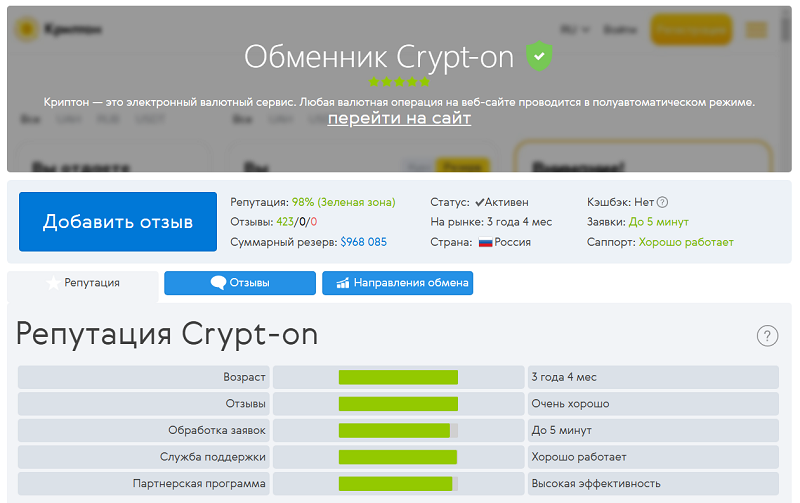This screenshot has width=800, height=503.
Task: Click the Служба поддержки row label
Action: point(213,457)
